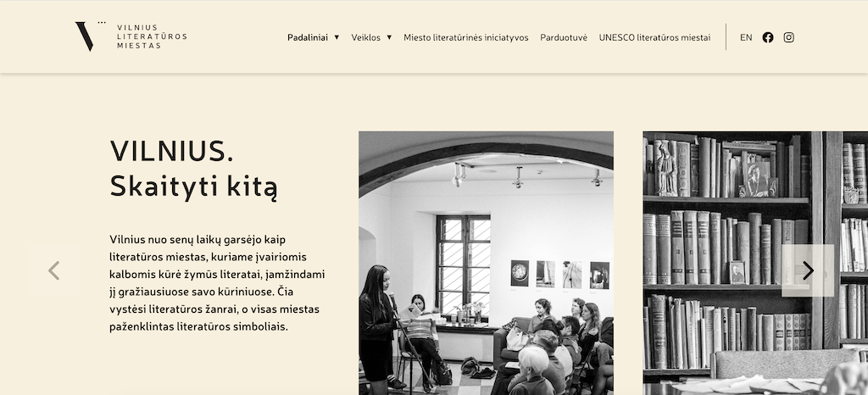Viewport: 868px width, 395px height.
Task: Click the V logo mark in header
Action: 86,36
